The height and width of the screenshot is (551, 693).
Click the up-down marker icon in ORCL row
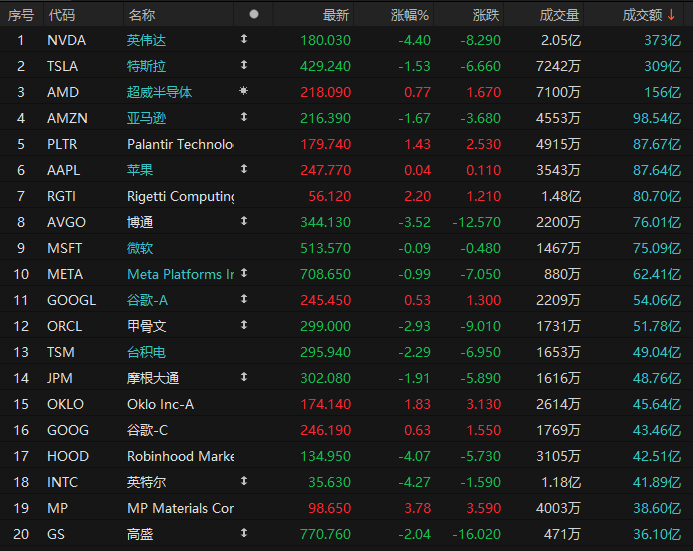(x=244, y=325)
